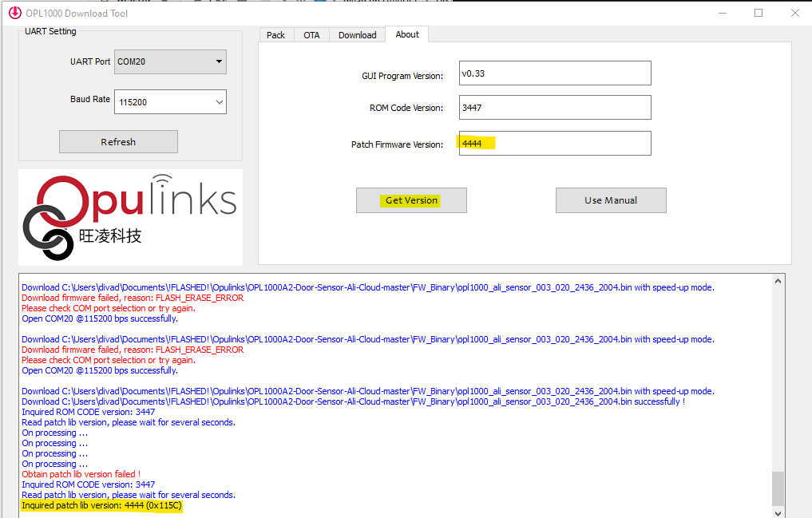The width and height of the screenshot is (812, 518).
Task: Switch to the OTA tab
Action: [x=311, y=35]
